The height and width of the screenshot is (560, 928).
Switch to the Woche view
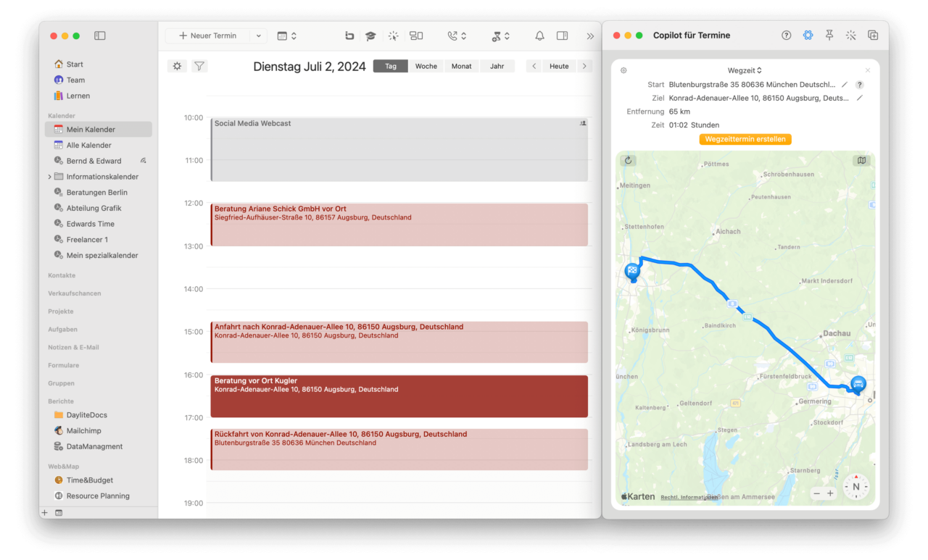click(426, 65)
